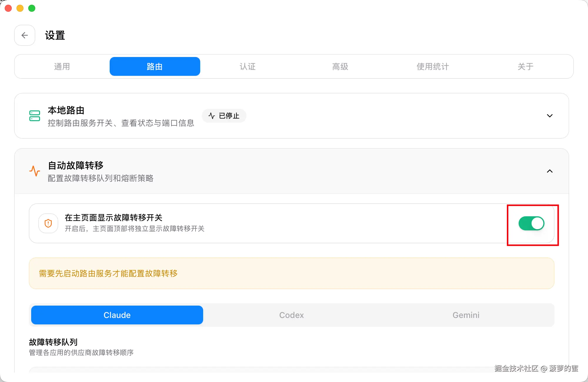Open the 认证 settings tab
Screen dimensions: 588x382
248,66
